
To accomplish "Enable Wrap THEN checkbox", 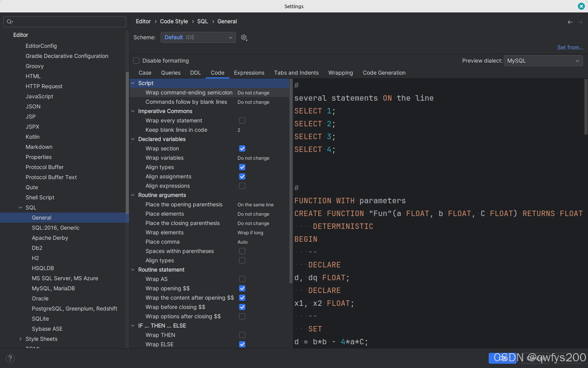I will pyautogui.click(x=242, y=335).
